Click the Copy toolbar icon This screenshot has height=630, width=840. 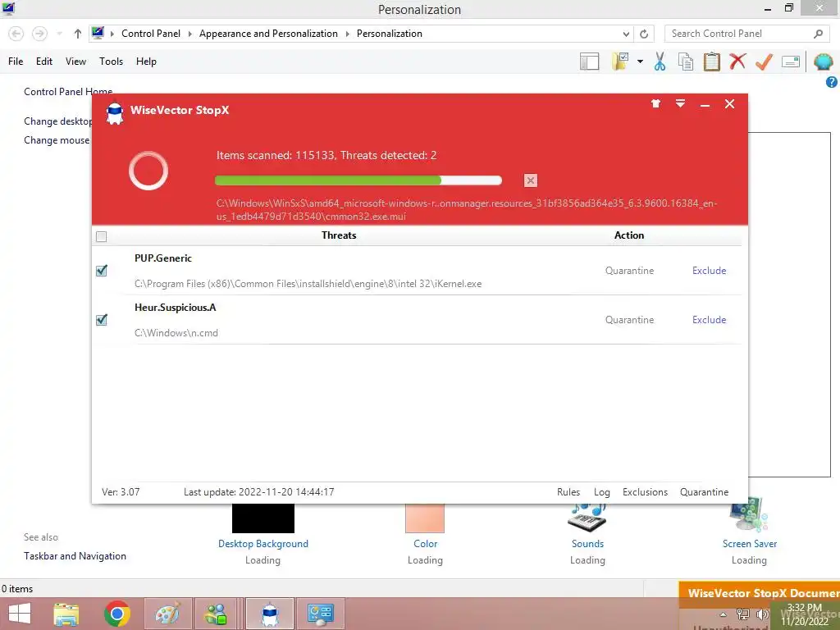[686, 62]
